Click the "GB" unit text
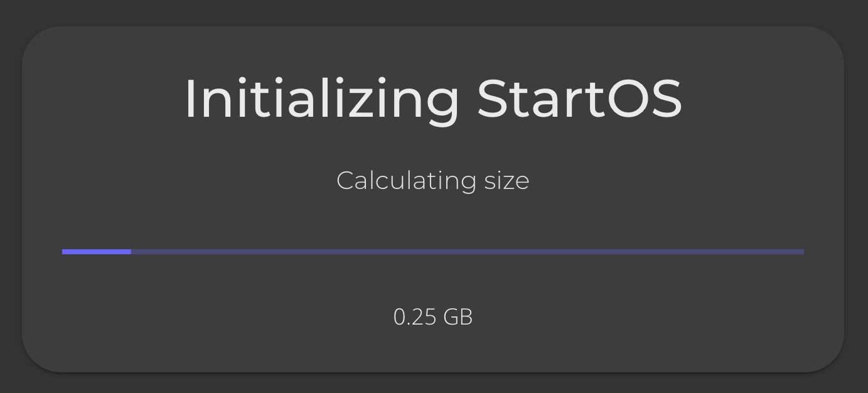Image resolution: width=868 pixels, height=393 pixels. 458,317
